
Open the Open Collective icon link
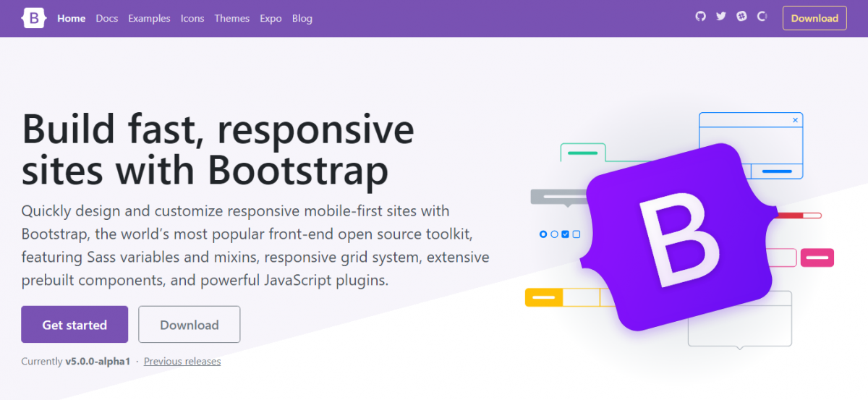point(762,17)
